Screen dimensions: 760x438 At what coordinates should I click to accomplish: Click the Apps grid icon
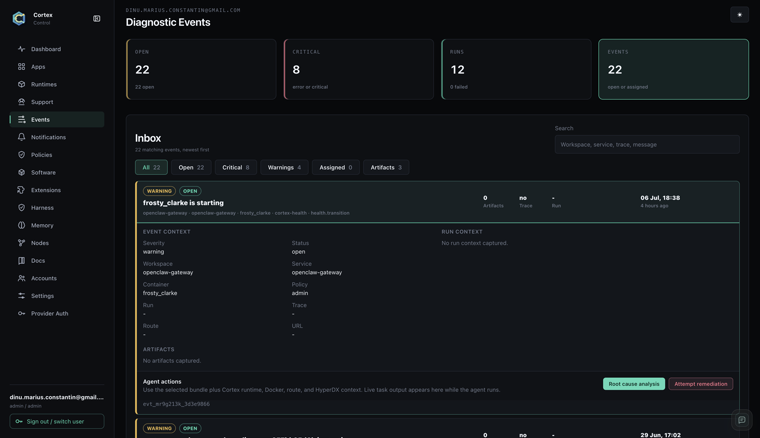(21, 67)
